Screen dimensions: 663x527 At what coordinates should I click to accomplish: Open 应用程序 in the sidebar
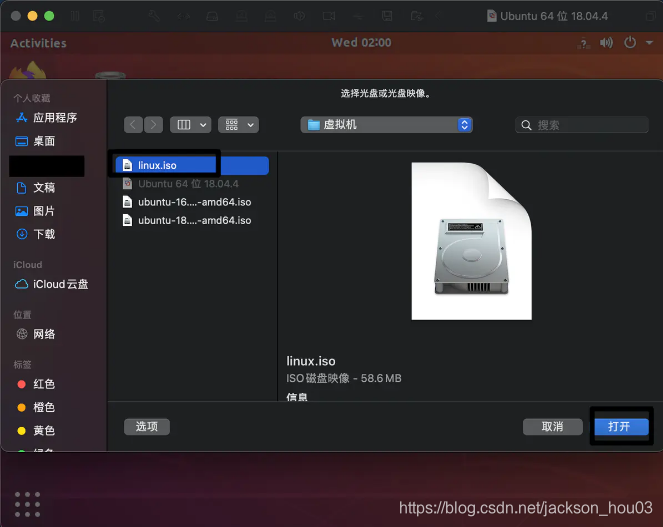(46, 118)
